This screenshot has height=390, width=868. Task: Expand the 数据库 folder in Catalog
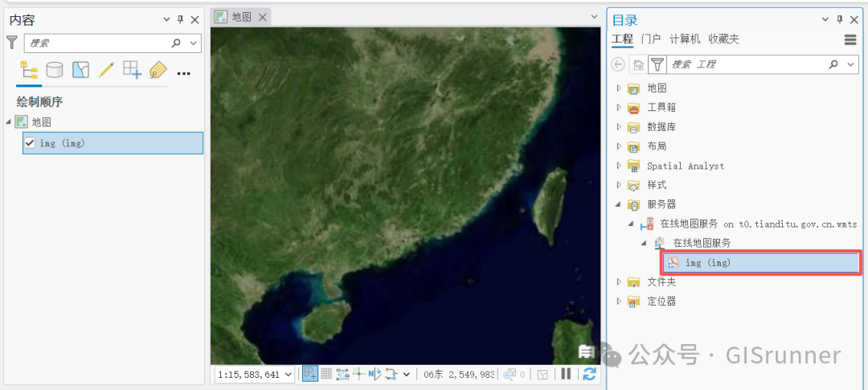619,127
